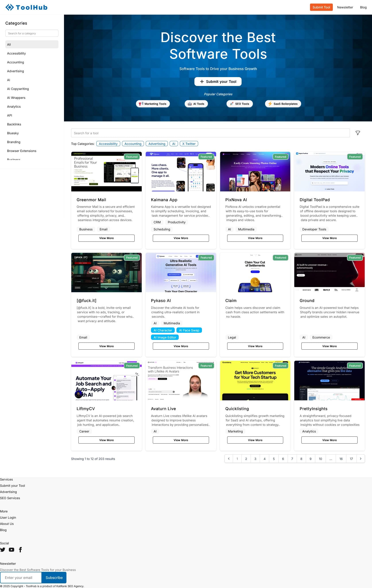Open the filter icon beside tool search
This screenshot has height=588, width=372.
358,133
